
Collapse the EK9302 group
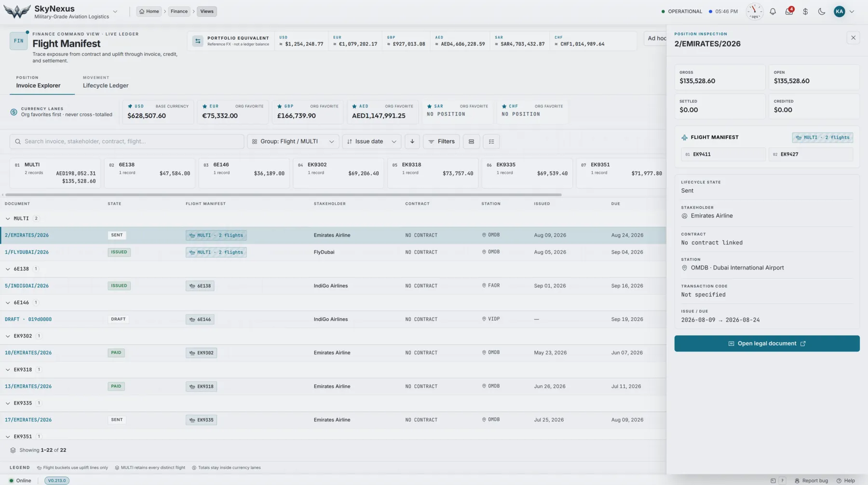tap(8, 336)
